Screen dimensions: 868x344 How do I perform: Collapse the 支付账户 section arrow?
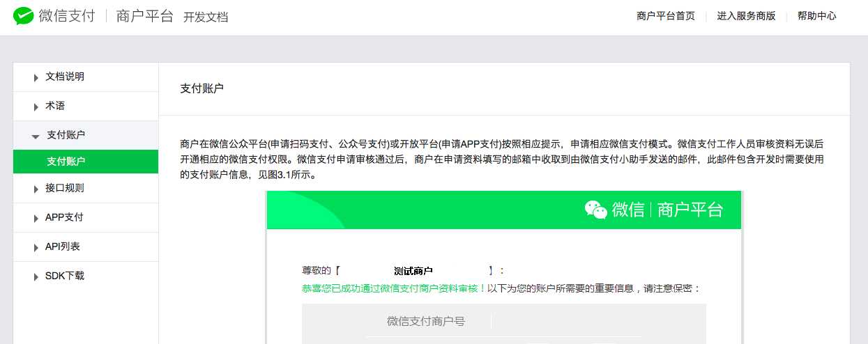[x=36, y=136]
